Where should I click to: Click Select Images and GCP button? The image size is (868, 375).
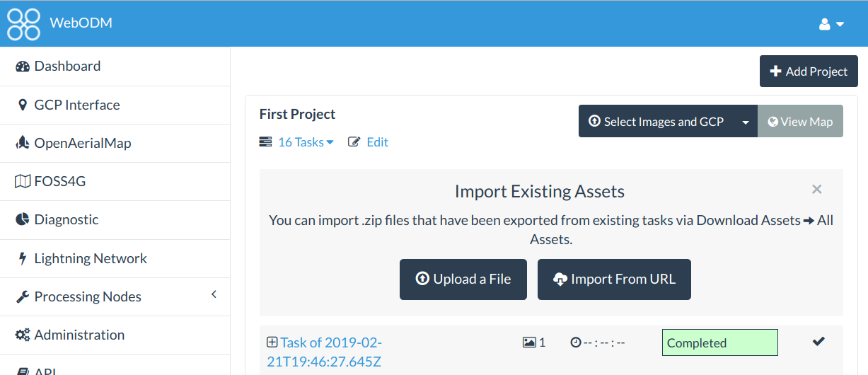pos(656,122)
